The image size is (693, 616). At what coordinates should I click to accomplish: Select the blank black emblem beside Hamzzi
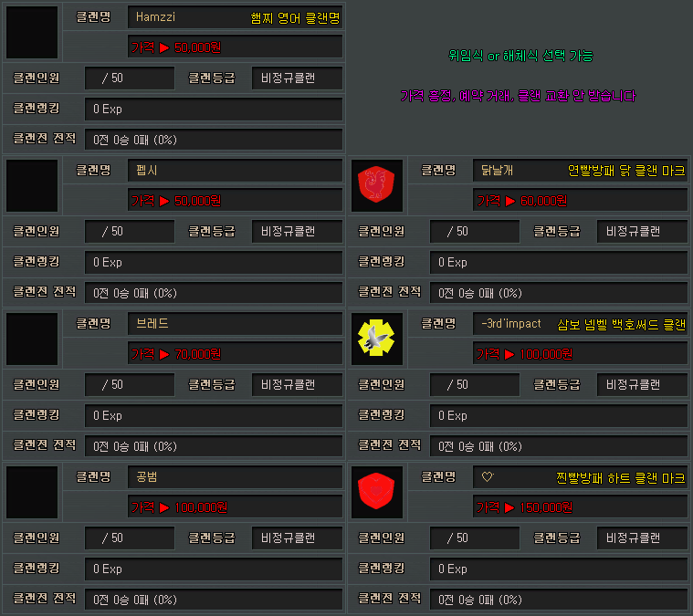tap(32, 31)
